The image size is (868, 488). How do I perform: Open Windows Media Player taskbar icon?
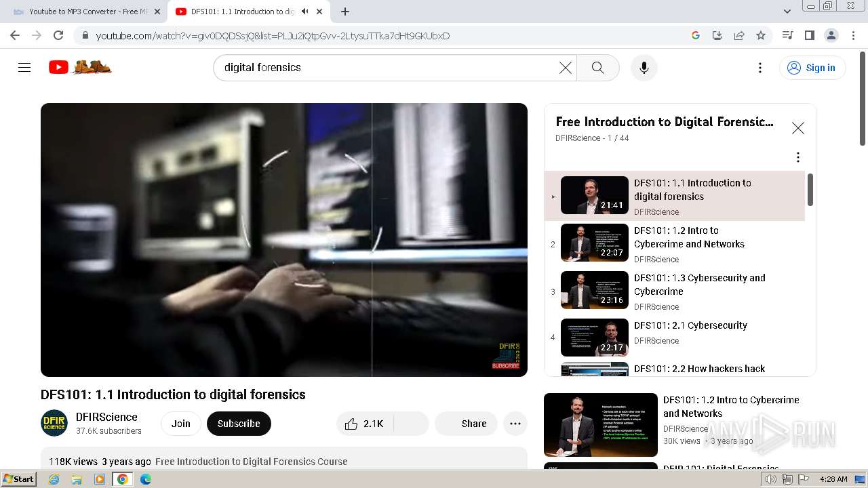coord(100,479)
